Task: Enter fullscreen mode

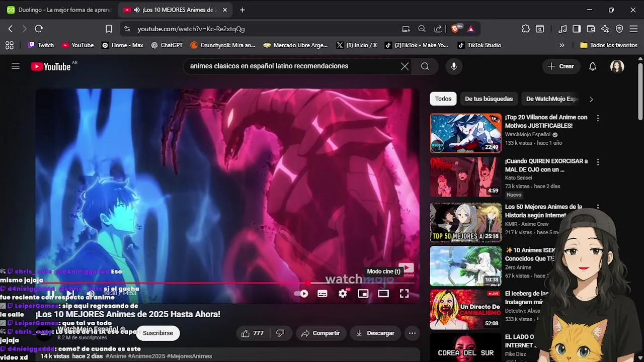Action: coord(405,294)
